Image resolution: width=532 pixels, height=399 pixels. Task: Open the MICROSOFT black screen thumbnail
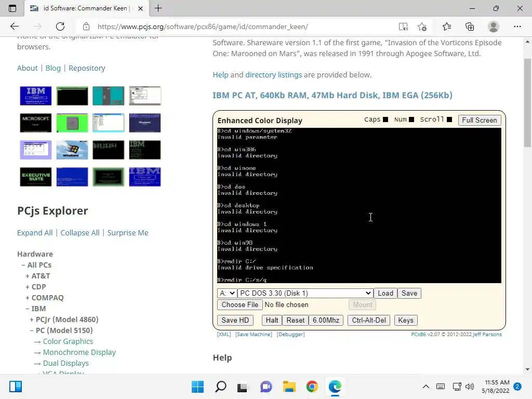[36, 123]
